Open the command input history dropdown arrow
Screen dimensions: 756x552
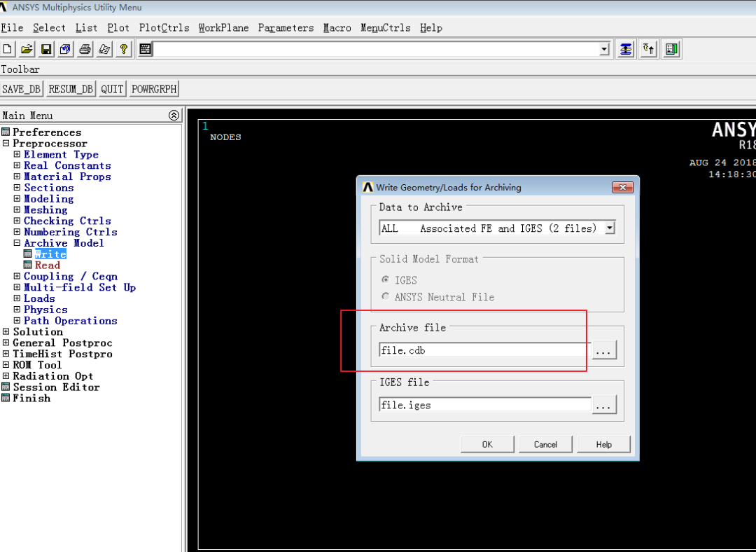click(x=604, y=49)
